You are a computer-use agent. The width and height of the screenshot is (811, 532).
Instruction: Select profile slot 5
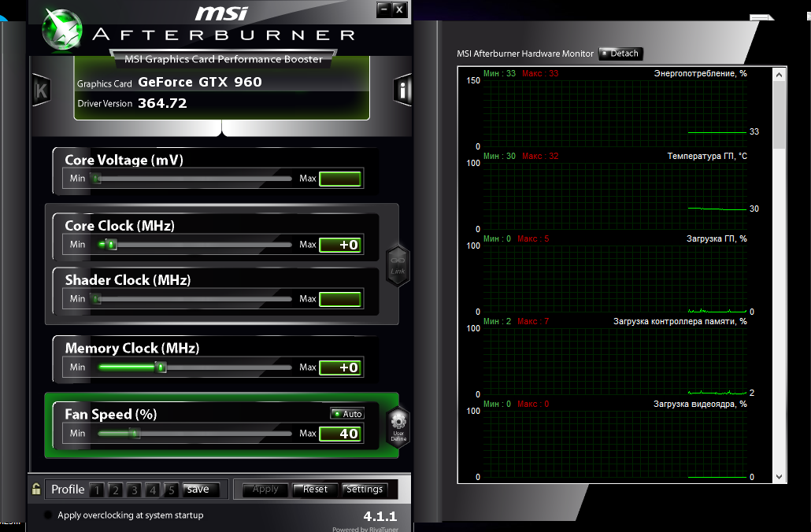171,490
